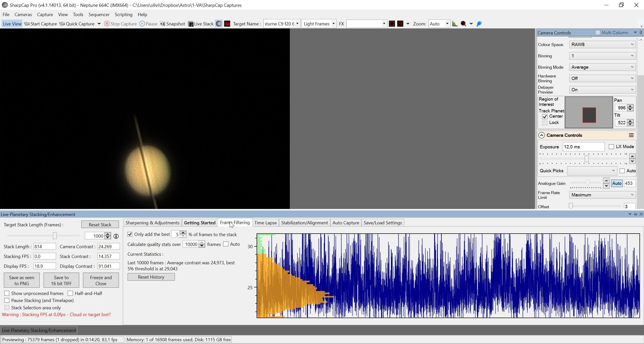The image size is (644, 344).
Task: Enable the Half-and-Half checkbox
Action: click(70, 293)
